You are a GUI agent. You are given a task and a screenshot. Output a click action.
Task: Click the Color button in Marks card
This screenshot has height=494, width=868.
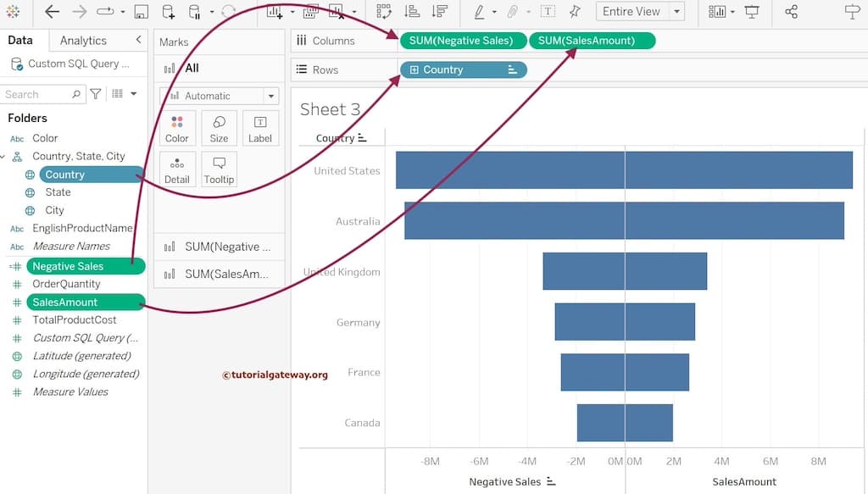[177, 128]
